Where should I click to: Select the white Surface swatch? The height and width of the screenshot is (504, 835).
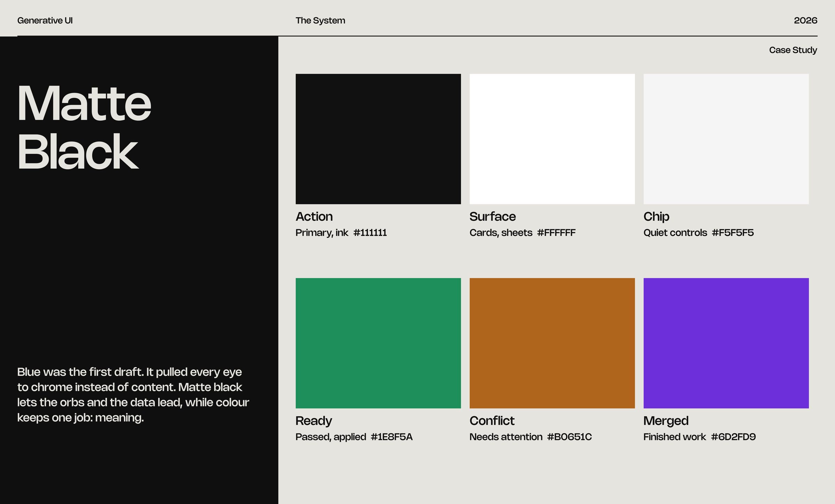click(552, 139)
